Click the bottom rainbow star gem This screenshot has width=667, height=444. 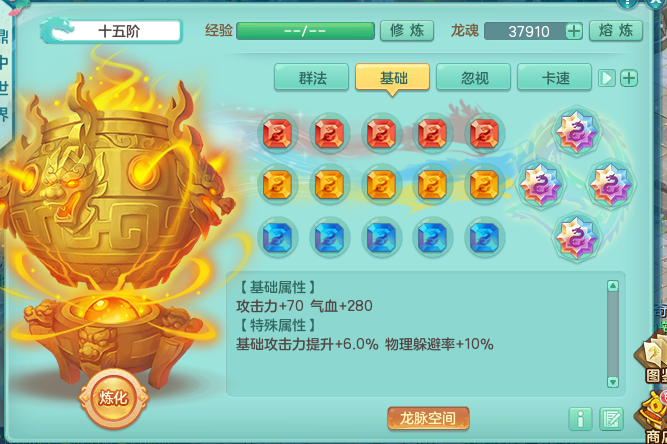576,237
